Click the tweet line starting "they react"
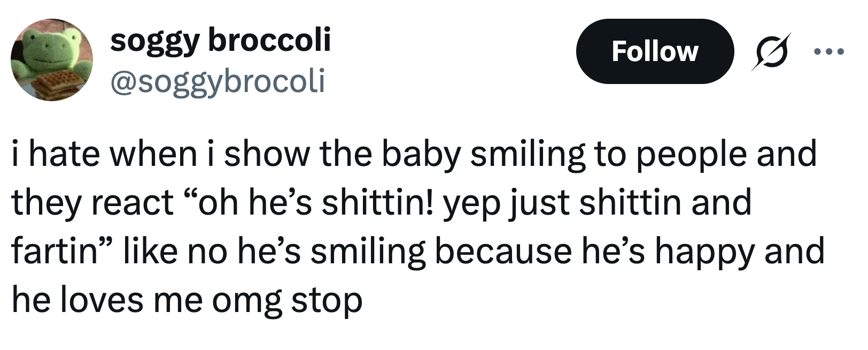Screen dimensions: 868x350 [381, 203]
